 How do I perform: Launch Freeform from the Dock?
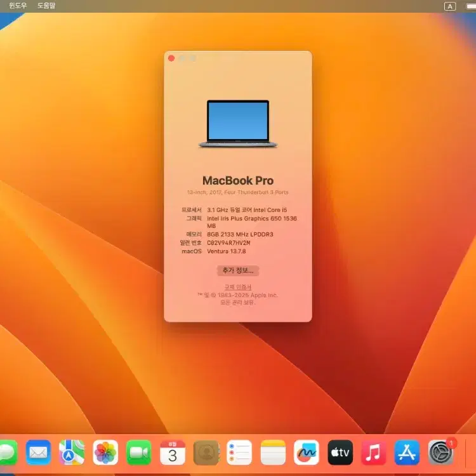point(307,453)
